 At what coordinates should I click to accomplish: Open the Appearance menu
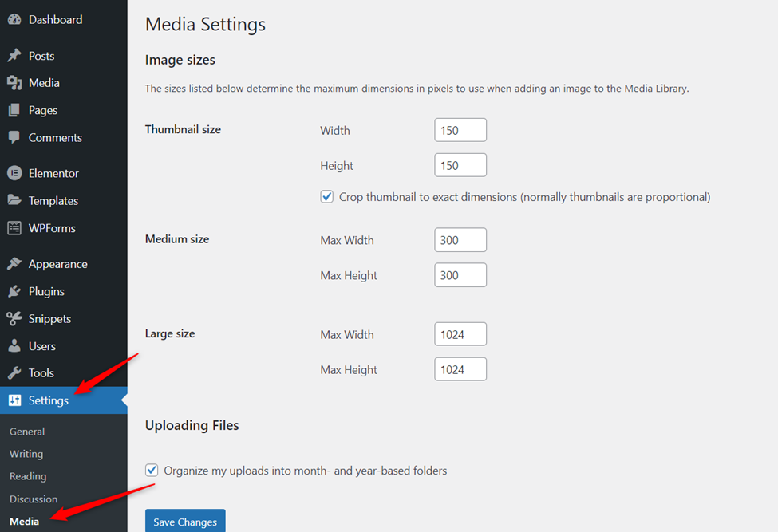coord(57,264)
